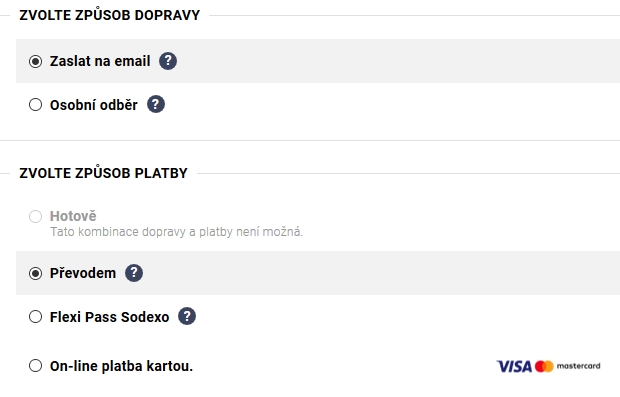620x397 pixels.
Task: Click the Zaslat na email label text
Action: point(100,61)
